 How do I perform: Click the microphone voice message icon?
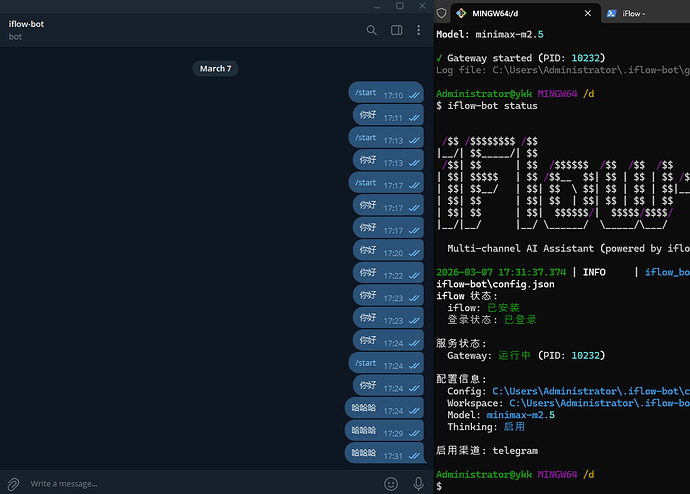click(x=418, y=484)
